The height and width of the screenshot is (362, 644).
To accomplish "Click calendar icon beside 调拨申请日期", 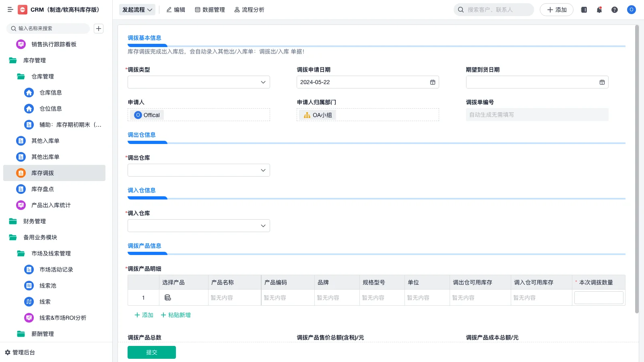I will [433, 82].
